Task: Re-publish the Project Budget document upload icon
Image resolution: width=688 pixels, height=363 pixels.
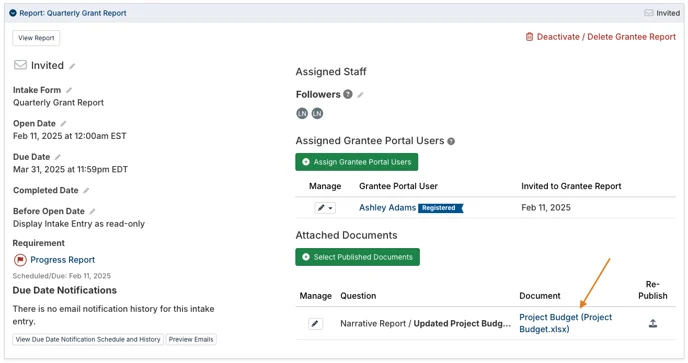Action: tap(653, 323)
